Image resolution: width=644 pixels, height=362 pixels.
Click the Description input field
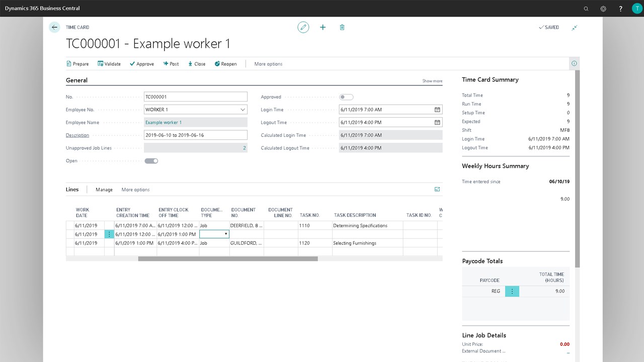tap(196, 135)
